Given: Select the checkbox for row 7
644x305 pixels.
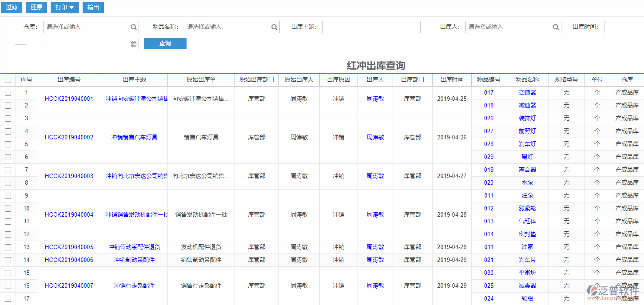Looking at the screenshot, I should [8, 170].
